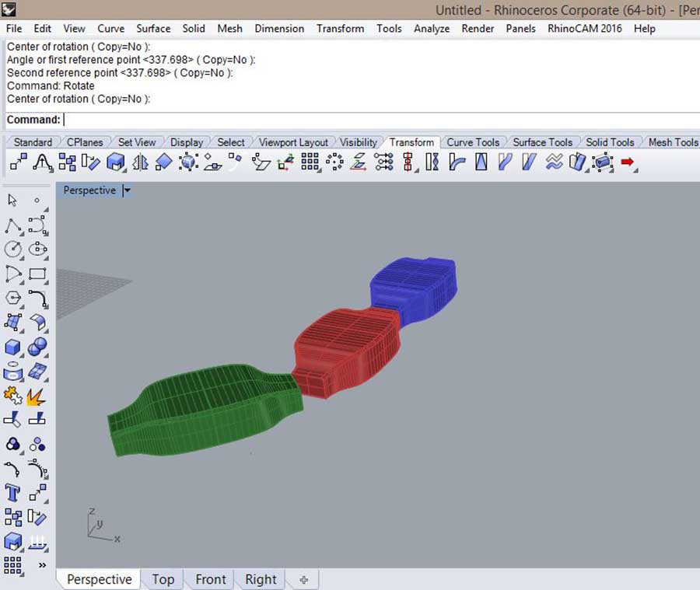700x590 pixels.
Task: Click the red arrow icon in Transform toolbar
Action: pos(628,162)
